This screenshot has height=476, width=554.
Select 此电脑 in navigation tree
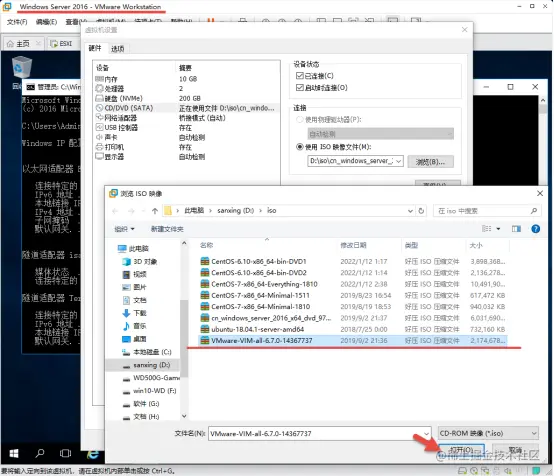click(133, 248)
